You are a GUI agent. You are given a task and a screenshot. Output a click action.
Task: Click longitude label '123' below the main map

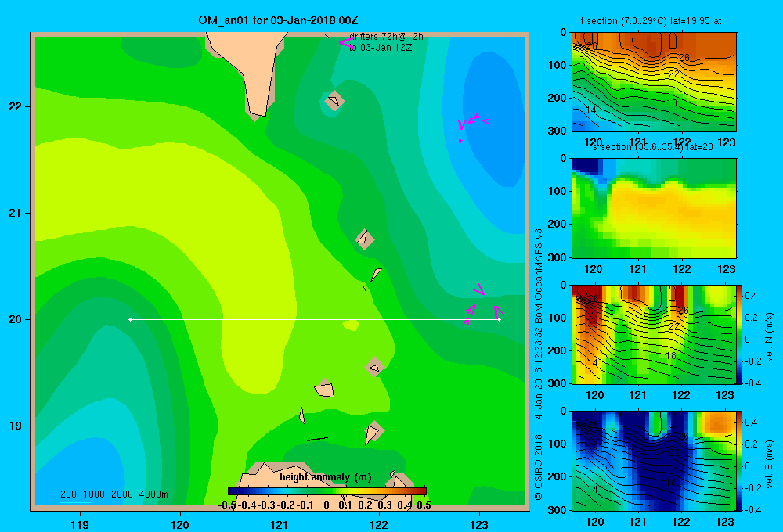click(479, 524)
